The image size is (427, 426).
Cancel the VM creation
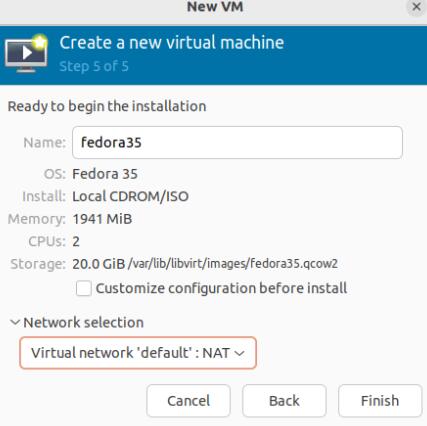(x=188, y=401)
